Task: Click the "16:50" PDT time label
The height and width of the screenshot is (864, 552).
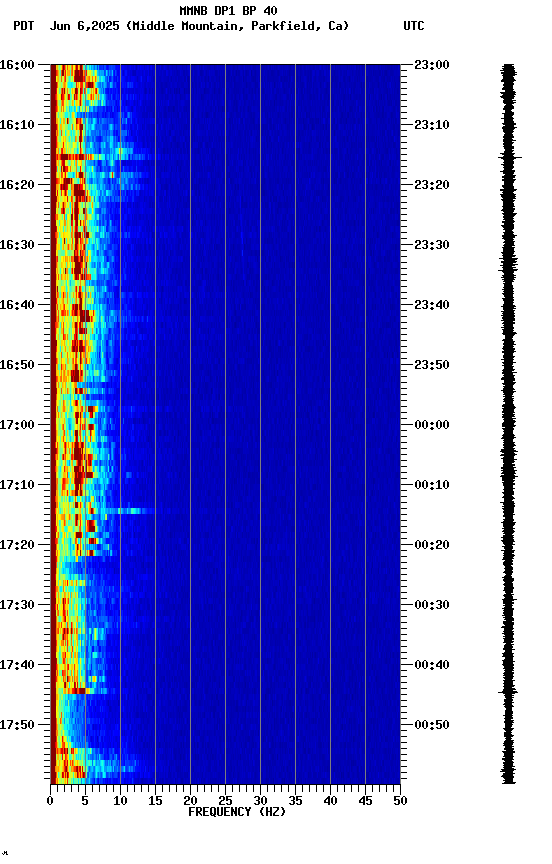Action: pyautogui.click(x=17, y=365)
